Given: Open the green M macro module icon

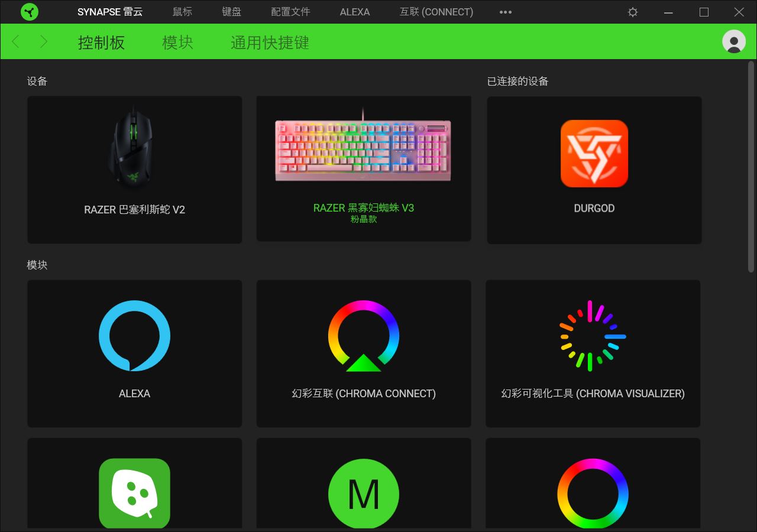Looking at the screenshot, I should (364, 493).
